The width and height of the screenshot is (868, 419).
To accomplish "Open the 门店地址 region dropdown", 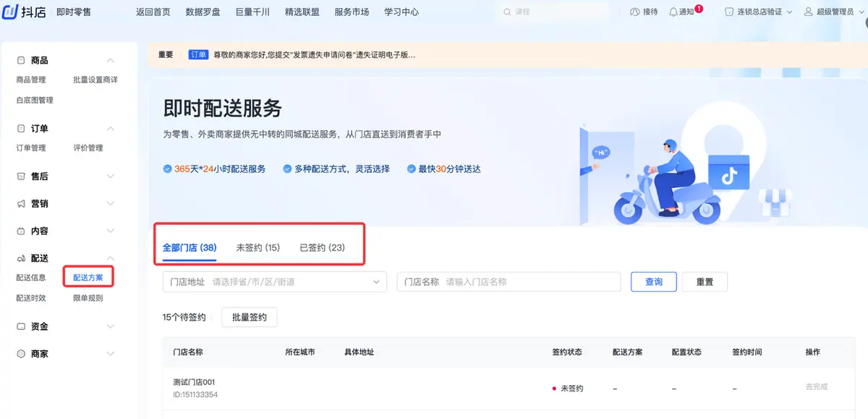I will pyautogui.click(x=275, y=282).
